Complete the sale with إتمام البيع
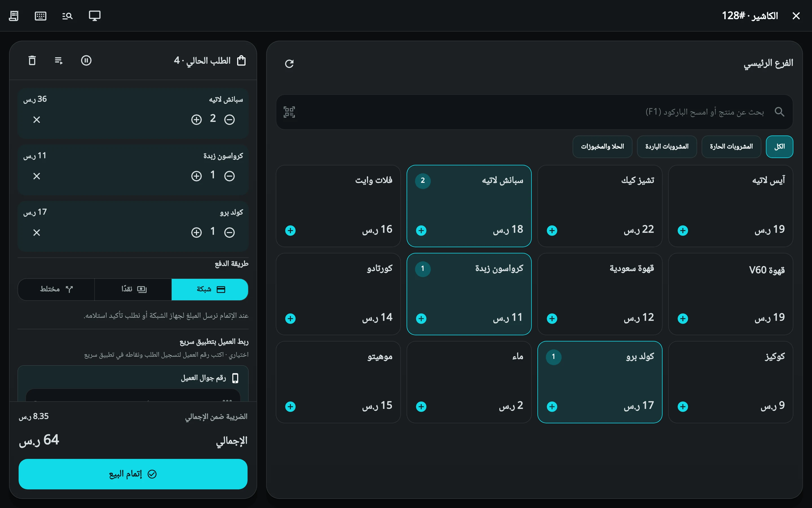This screenshot has height=508, width=812. tap(133, 474)
